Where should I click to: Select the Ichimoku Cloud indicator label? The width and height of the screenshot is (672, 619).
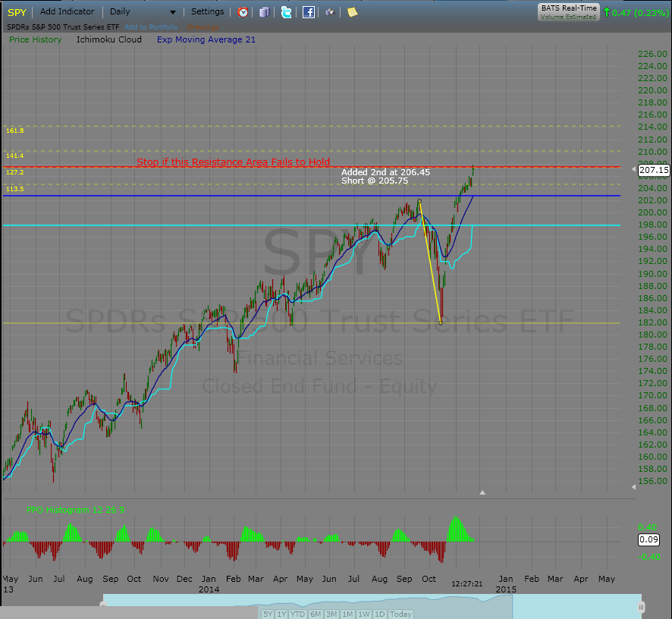(109, 39)
